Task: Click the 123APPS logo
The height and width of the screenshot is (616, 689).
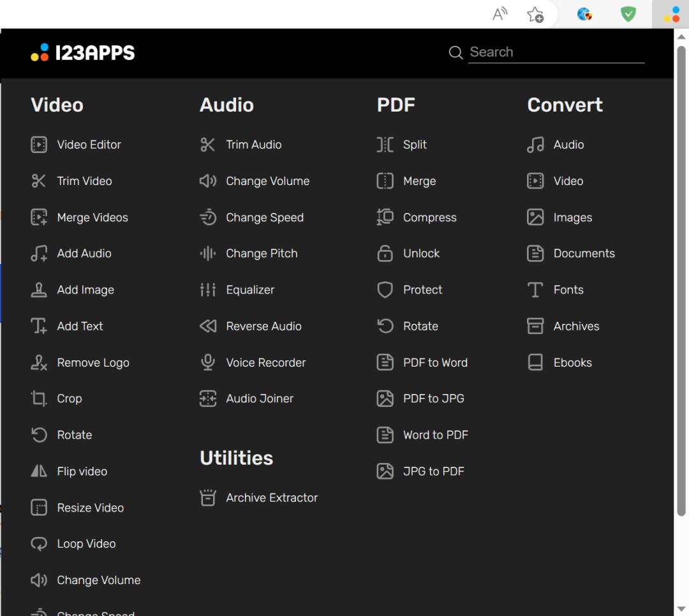Action: (83, 52)
